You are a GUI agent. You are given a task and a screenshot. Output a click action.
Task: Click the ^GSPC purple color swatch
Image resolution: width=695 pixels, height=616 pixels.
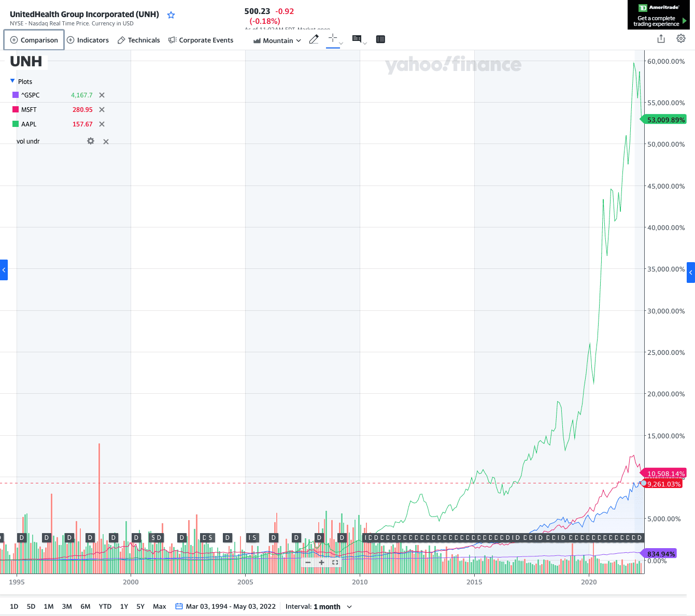(16, 95)
